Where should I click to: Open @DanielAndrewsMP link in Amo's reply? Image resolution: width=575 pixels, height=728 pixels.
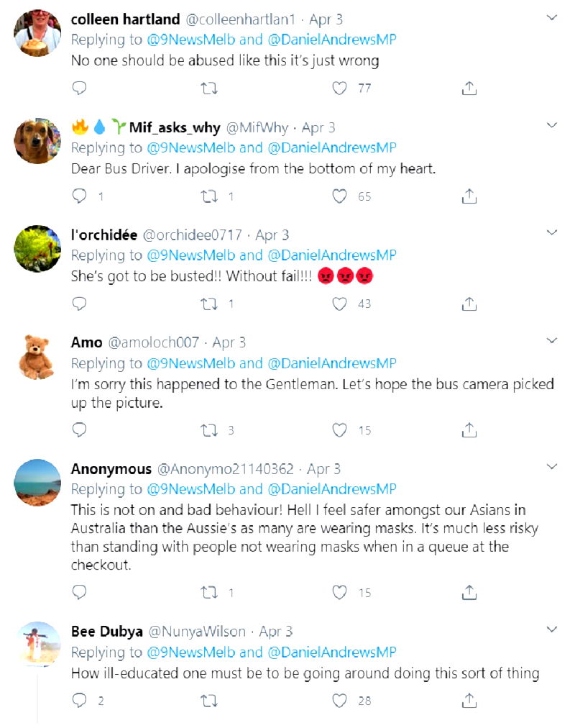tap(332, 364)
